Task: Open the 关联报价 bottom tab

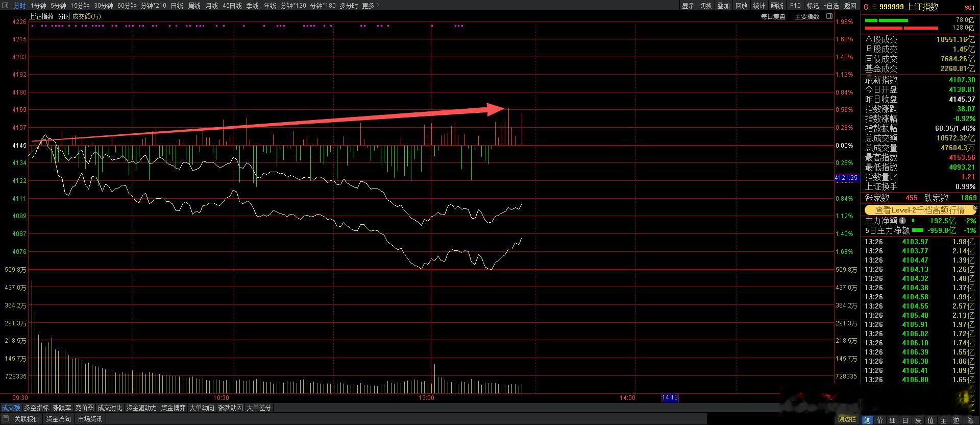Action: (27, 419)
